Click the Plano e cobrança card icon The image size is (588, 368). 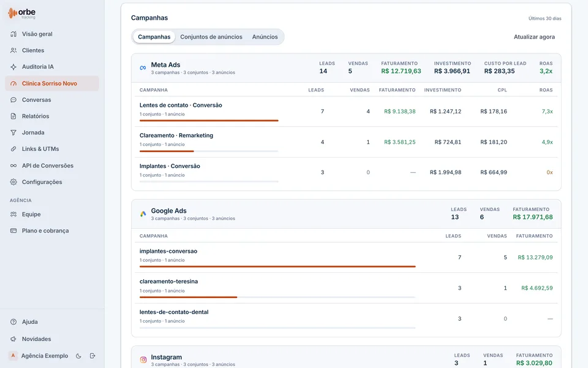pyautogui.click(x=13, y=231)
